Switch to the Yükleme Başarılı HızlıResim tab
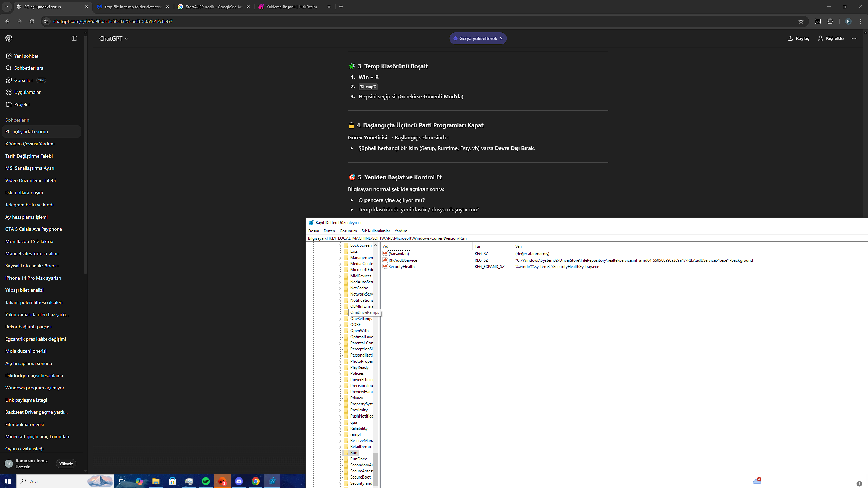The image size is (868, 488). coord(294,7)
